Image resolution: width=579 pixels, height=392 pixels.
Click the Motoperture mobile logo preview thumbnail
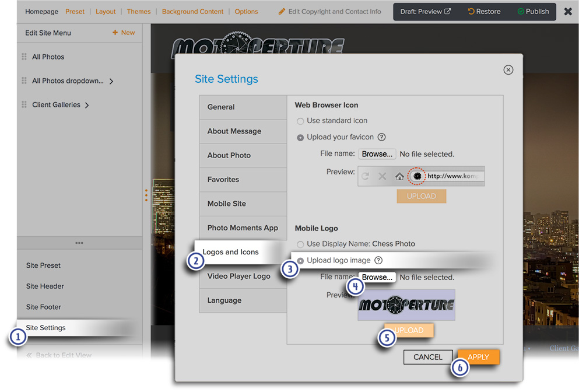406,305
